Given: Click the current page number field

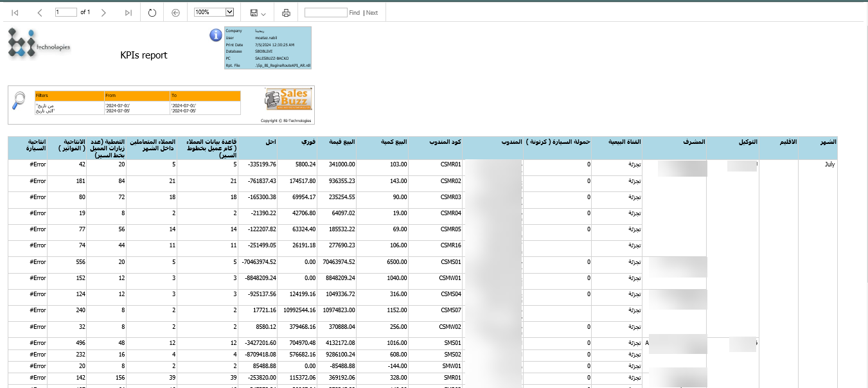Looking at the screenshot, I should click(x=66, y=12).
